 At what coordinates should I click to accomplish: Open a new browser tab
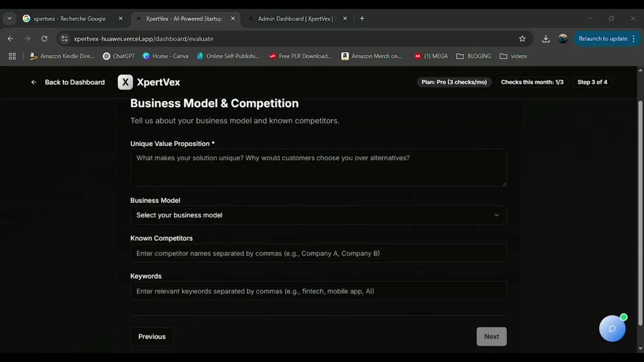(362, 19)
